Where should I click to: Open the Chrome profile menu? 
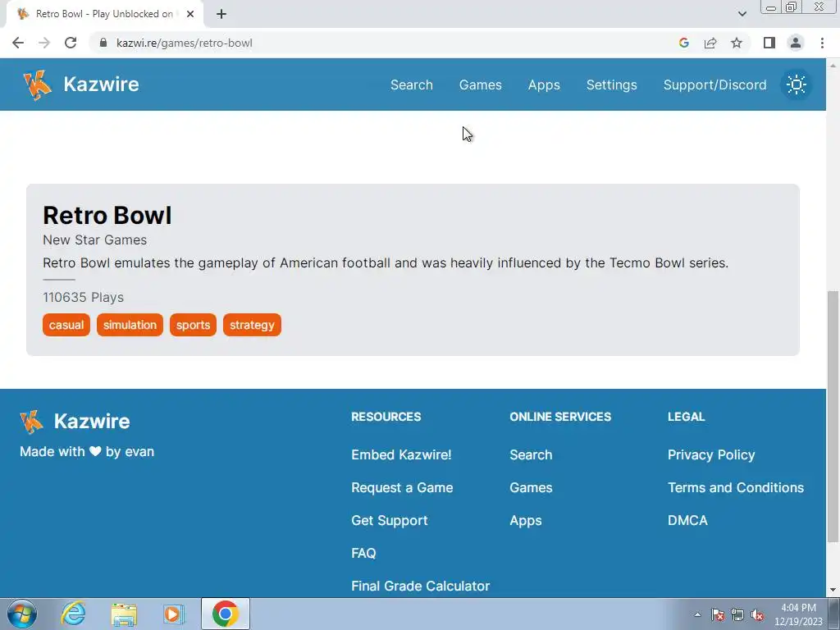796,43
